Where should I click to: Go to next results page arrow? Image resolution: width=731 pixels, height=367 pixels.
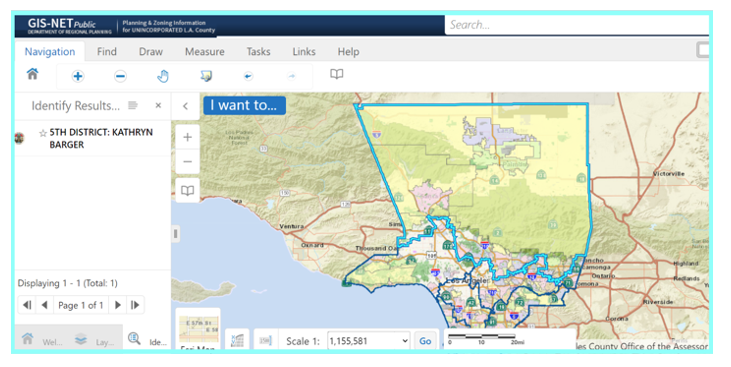[118, 305]
